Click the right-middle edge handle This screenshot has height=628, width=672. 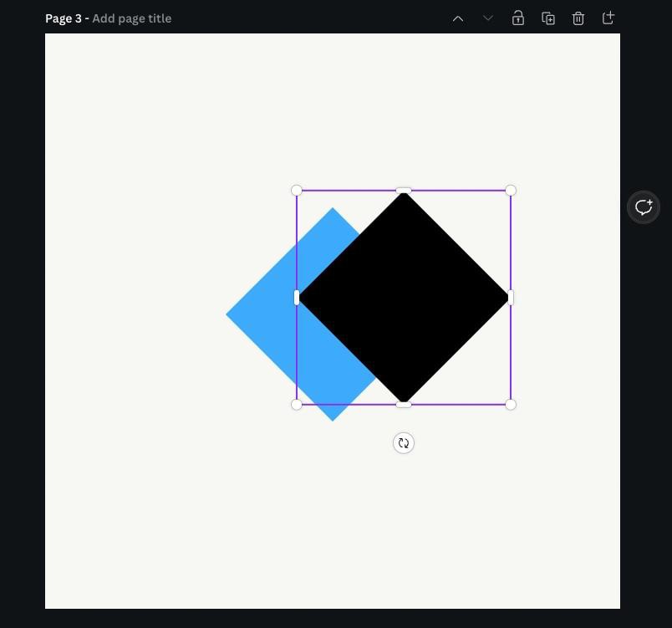(x=511, y=298)
